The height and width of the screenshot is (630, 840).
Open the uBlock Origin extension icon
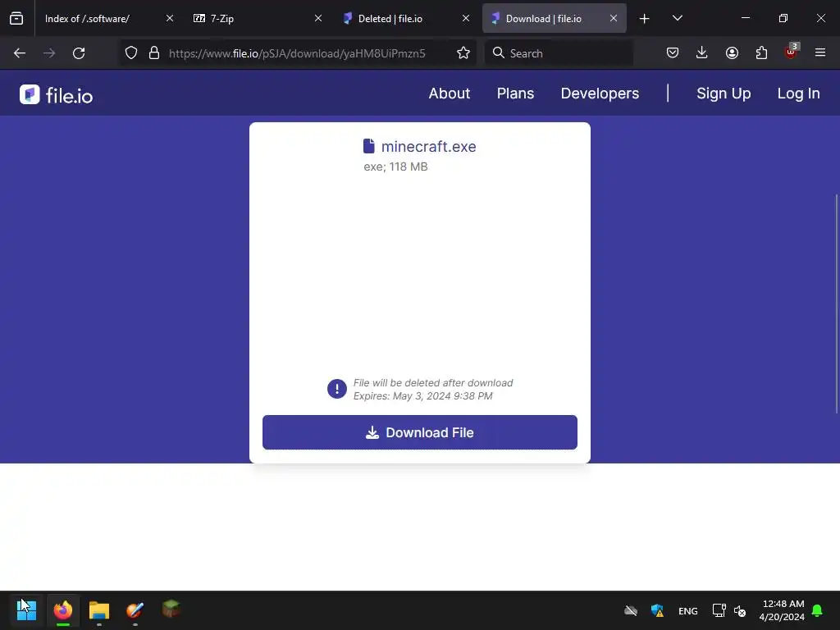pos(792,52)
